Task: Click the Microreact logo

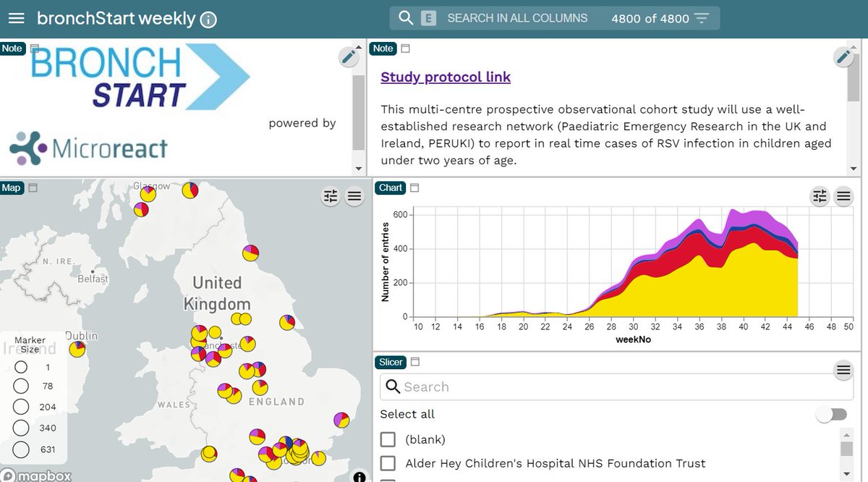Action: [88, 148]
